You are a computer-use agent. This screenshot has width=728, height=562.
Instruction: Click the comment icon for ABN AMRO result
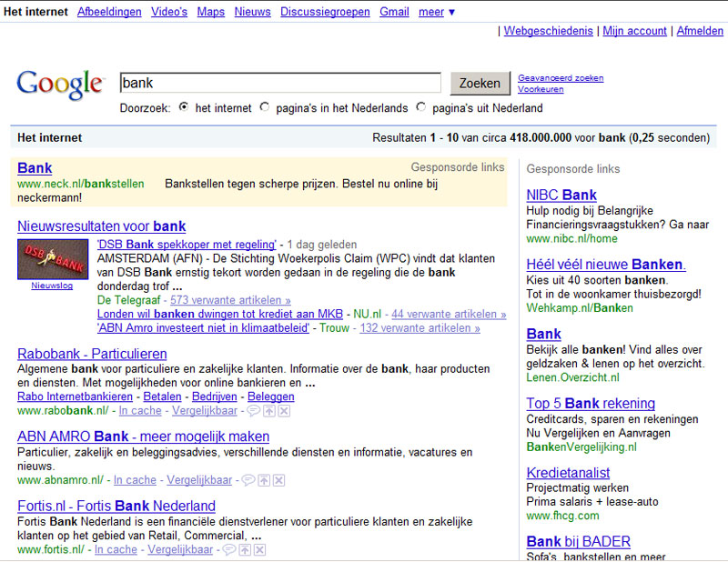click(x=248, y=480)
